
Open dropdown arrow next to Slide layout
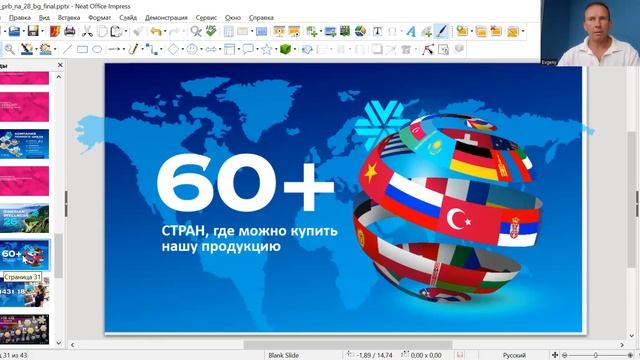(523, 31)
